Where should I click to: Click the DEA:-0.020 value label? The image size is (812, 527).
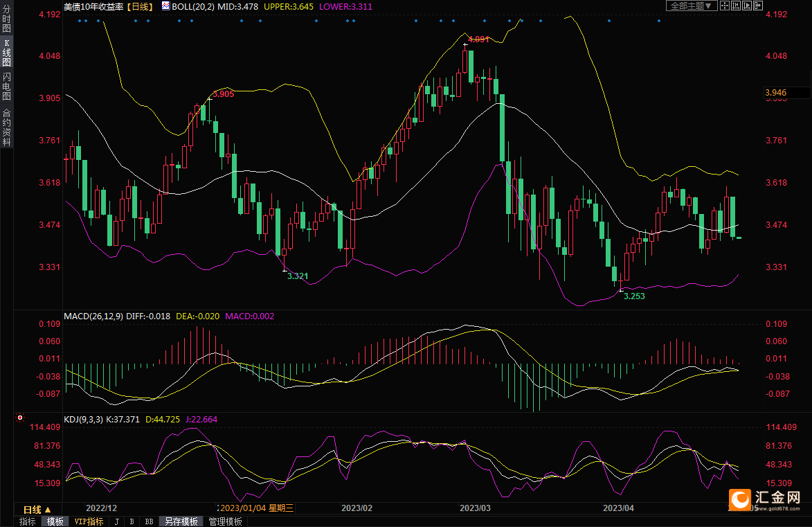(x=197, y=316)
